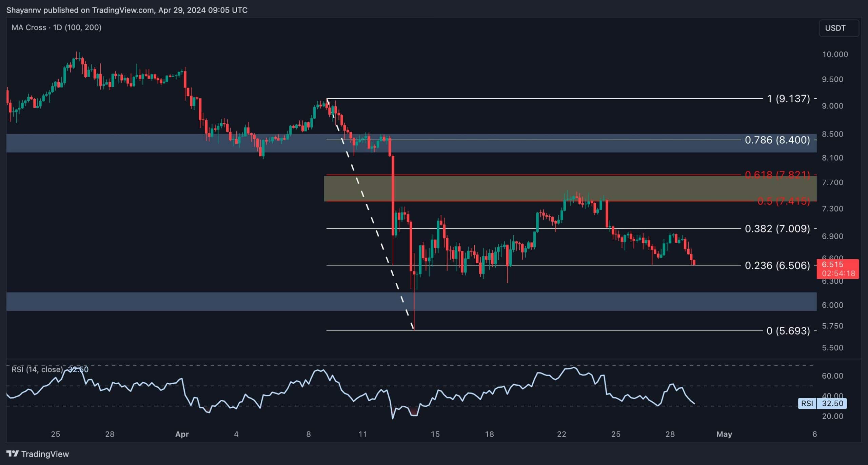Click the 60.00 RSI axis label
The height and width of the screenshot is (465, 868).
point(832,376)
